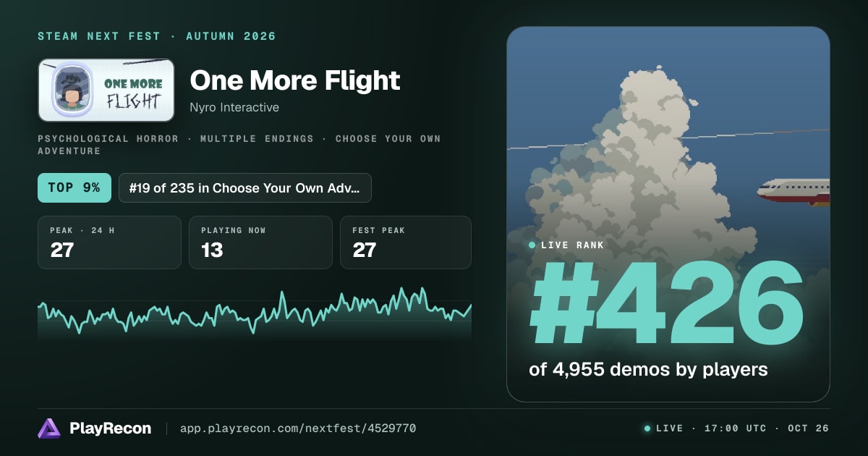Select the #19 of 235 category rank chip
Viewport: 868px width, 456px height.
pyautogui.click(x=244, y=187)
